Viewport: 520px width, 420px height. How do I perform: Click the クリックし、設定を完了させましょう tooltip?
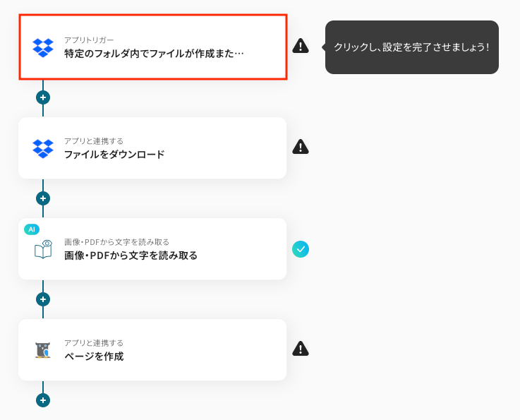[x=411, y=47]
